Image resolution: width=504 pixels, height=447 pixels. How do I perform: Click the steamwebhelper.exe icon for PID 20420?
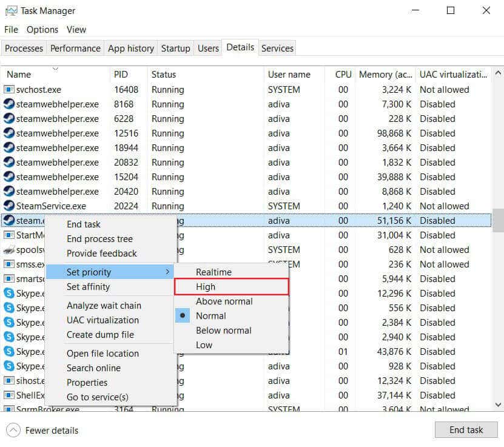(9, 191)
